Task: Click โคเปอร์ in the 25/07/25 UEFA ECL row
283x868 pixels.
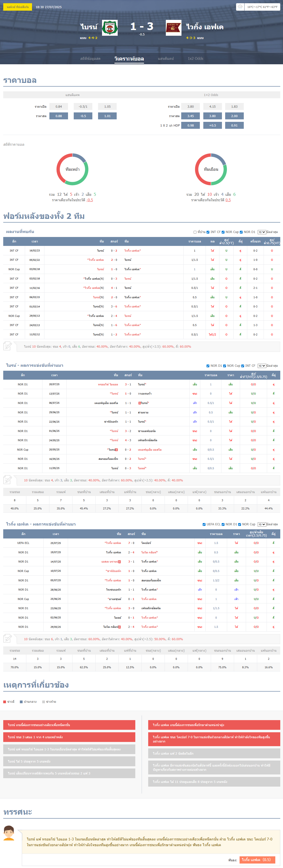Action: [146, 543]
